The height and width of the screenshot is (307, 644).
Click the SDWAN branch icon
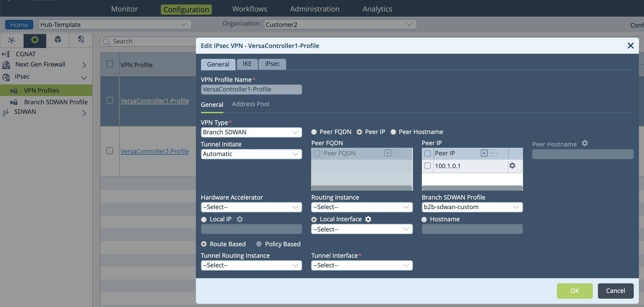pos(5,113)
